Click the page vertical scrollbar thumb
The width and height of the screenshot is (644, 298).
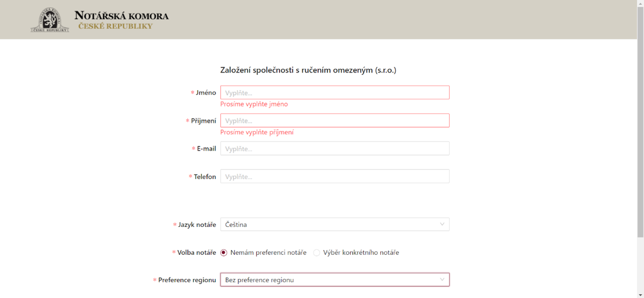point(640,123)
